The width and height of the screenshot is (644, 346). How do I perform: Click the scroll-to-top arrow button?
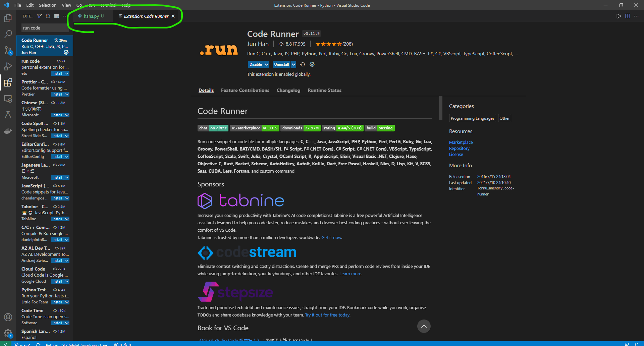424,326
